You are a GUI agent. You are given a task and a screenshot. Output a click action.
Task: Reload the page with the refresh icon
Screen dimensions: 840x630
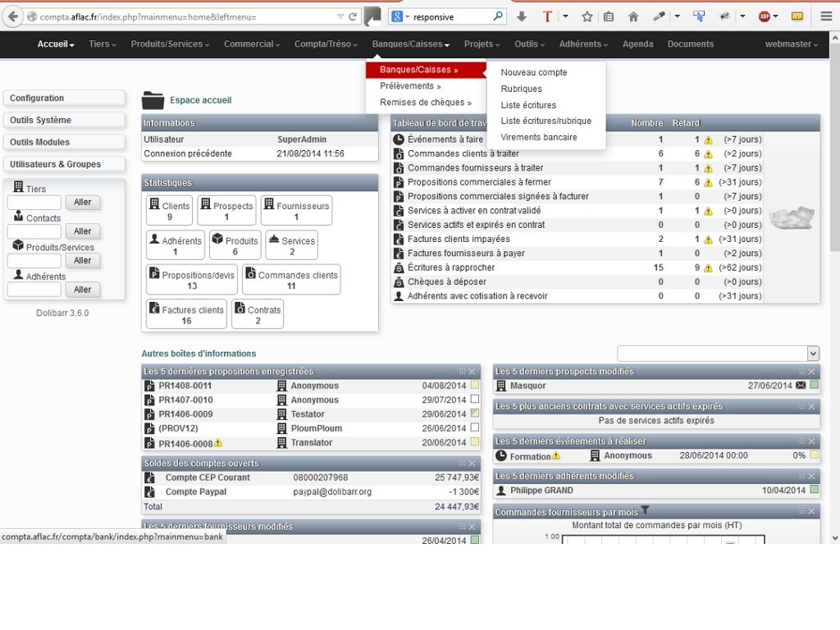tap(353, 16)
